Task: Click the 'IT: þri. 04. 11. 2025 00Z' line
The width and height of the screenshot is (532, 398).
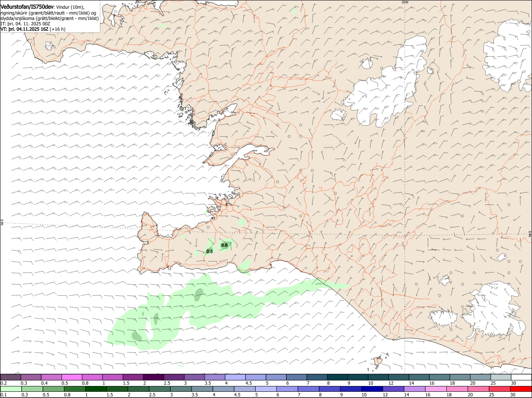Action: 25,24
